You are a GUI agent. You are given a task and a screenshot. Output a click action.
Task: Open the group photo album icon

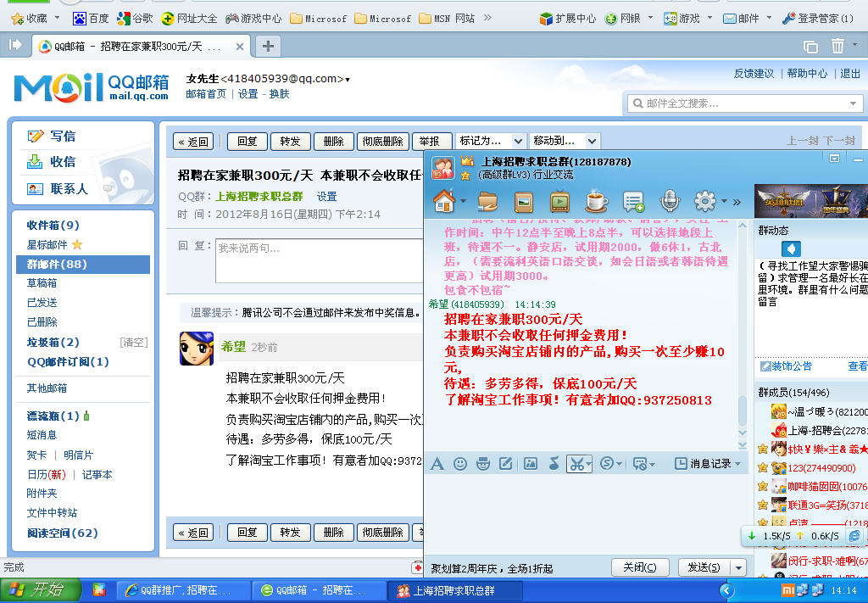pos(524,202)
